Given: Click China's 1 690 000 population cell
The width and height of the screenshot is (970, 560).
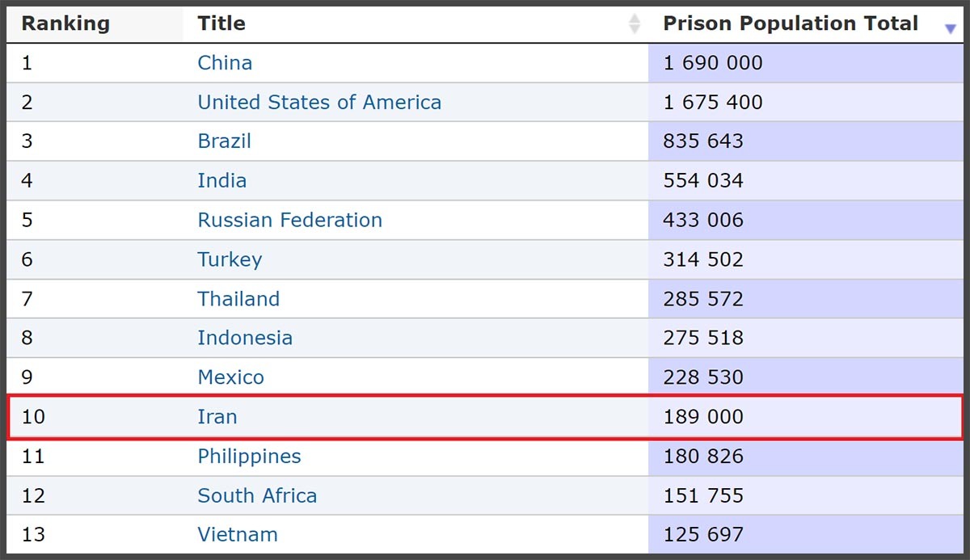Looking at the screenshot, I should (x=713, y=63).
